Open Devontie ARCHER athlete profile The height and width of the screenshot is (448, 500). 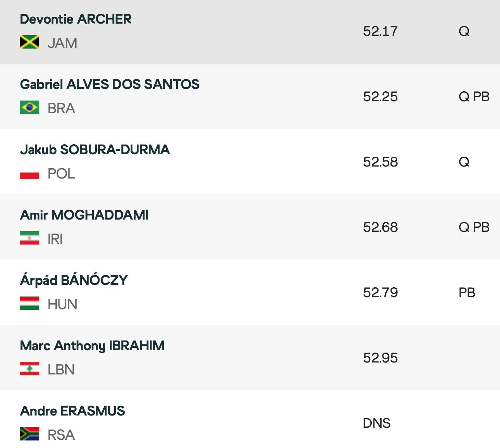tap(76, 19)
